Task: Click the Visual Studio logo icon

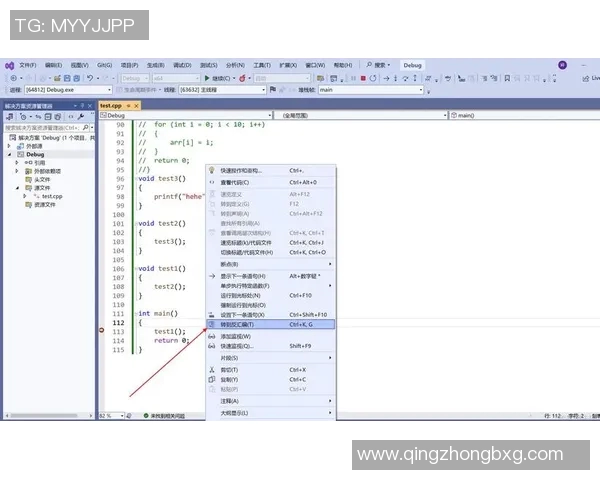Action: tap(9, 65)
